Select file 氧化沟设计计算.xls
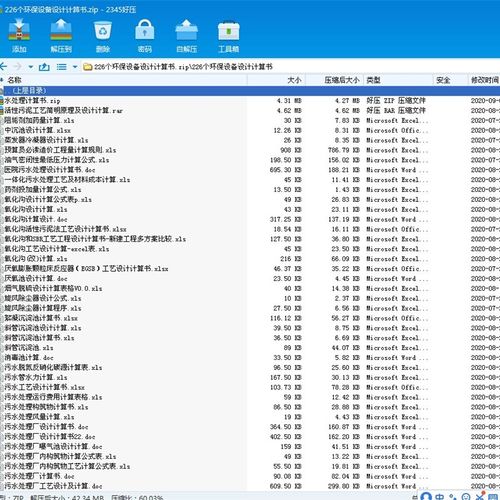 click(x=36, y=209)
